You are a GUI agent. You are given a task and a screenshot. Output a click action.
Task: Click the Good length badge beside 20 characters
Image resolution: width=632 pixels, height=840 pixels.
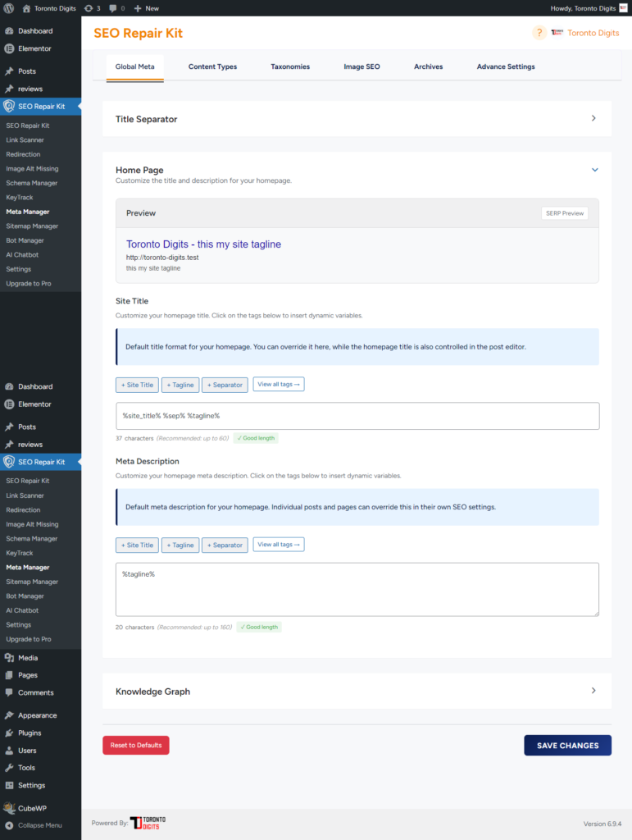[259, 627]
